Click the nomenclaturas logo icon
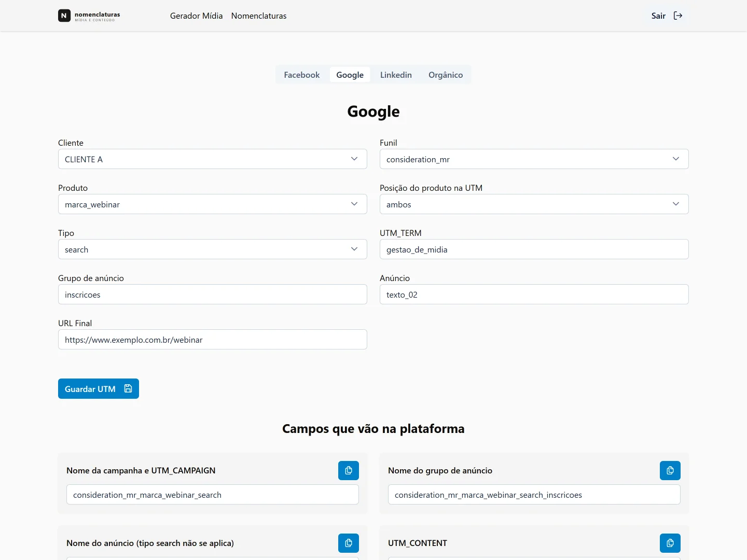The image size is (747, 560). [64, 16]
